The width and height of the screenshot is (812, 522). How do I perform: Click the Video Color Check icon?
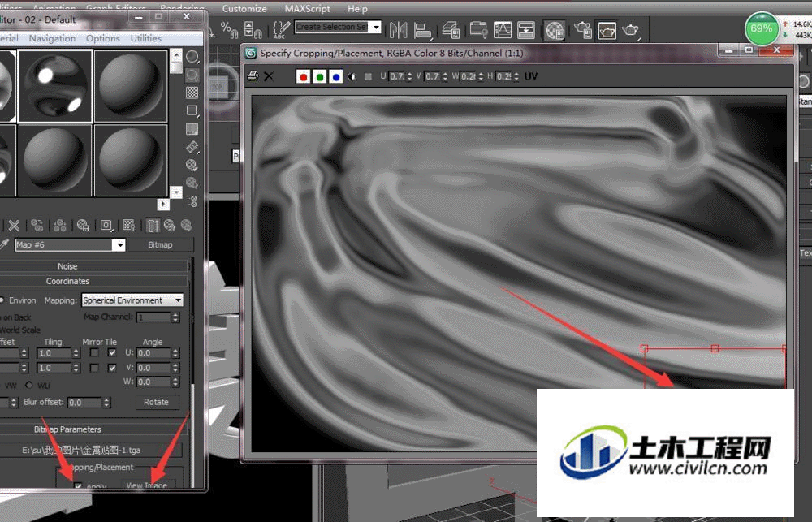point(192,129)
